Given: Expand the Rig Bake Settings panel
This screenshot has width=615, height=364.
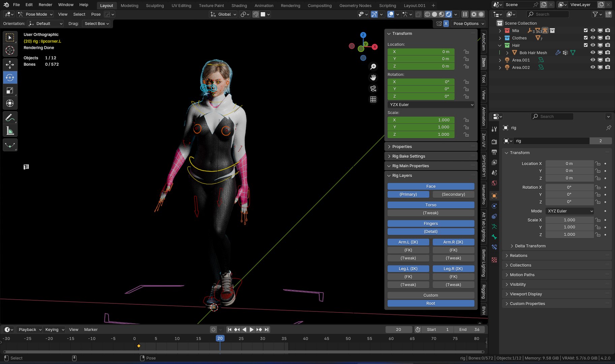Looking at the screenshot, I should pyautogui.click(x=431, y=156).
